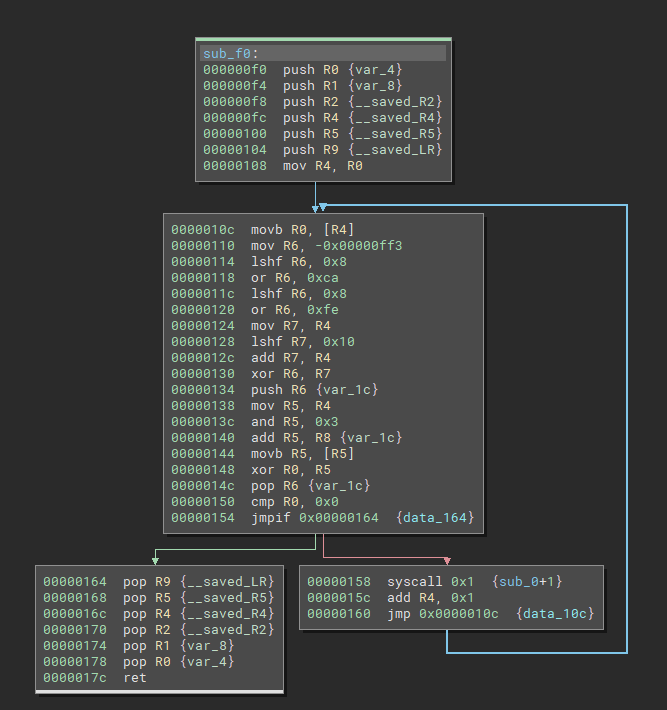Screen dimensions: 667x710
Task: Click mov R4, R0 at 00000108
Action: (x=283, y=166)
